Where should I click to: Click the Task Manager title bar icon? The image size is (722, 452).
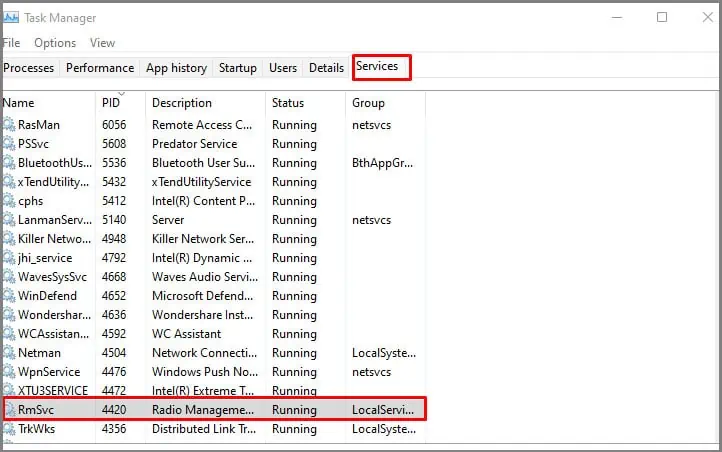click(11, 17)
